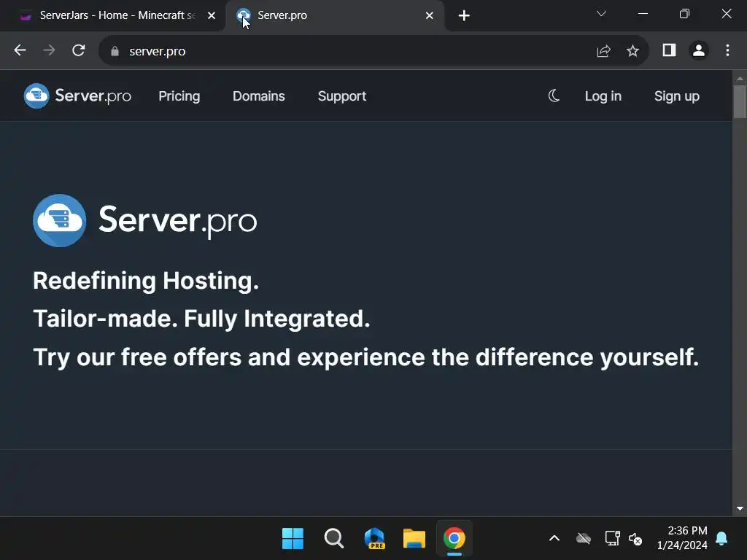Show hidden system tray icons

tap(554, 539)
